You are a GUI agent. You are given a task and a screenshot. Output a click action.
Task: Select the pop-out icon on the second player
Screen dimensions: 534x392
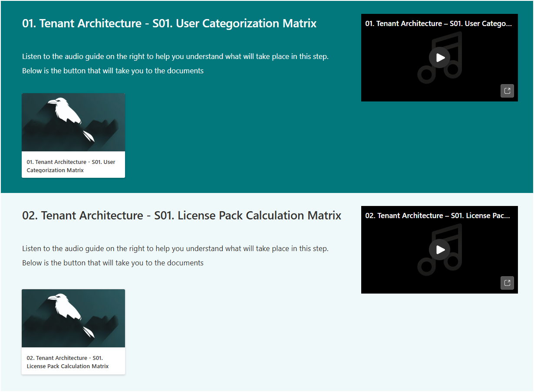pyautogui.click(x=507, y=283)
